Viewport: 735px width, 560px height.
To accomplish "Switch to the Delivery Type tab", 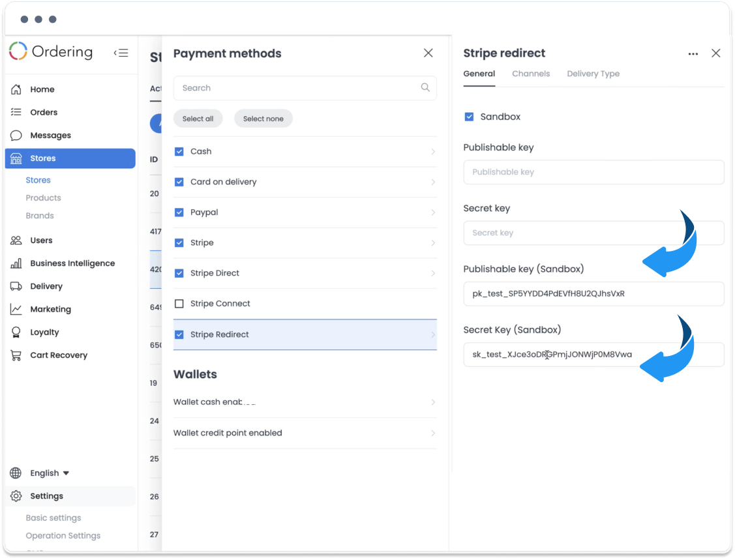I will (x=593, y=74).
